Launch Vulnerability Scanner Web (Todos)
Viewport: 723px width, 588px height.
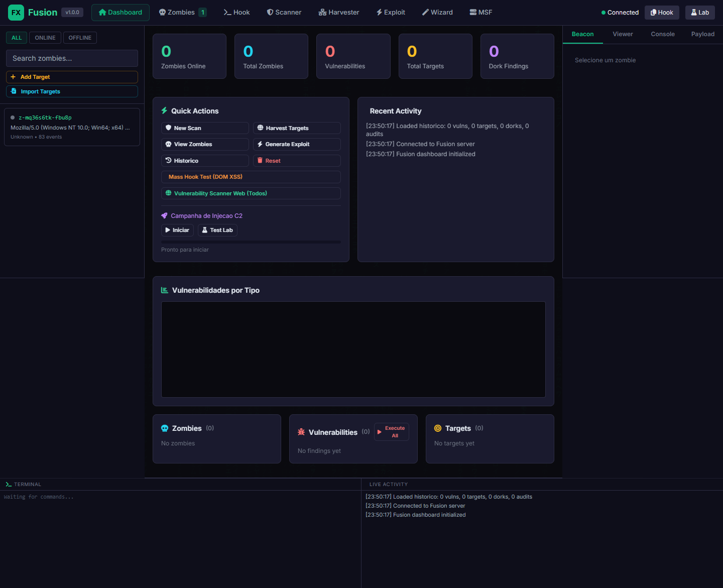tap(251, 193)
